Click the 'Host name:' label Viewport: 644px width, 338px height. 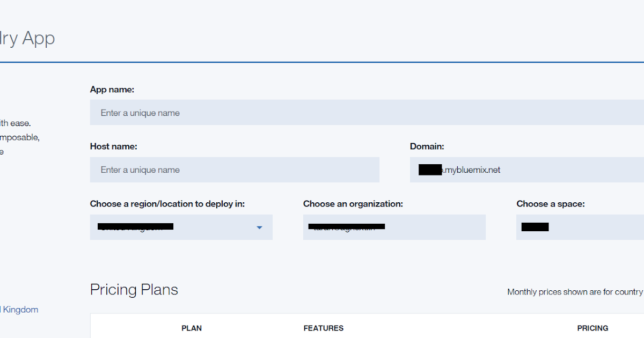tap(113, 146)
